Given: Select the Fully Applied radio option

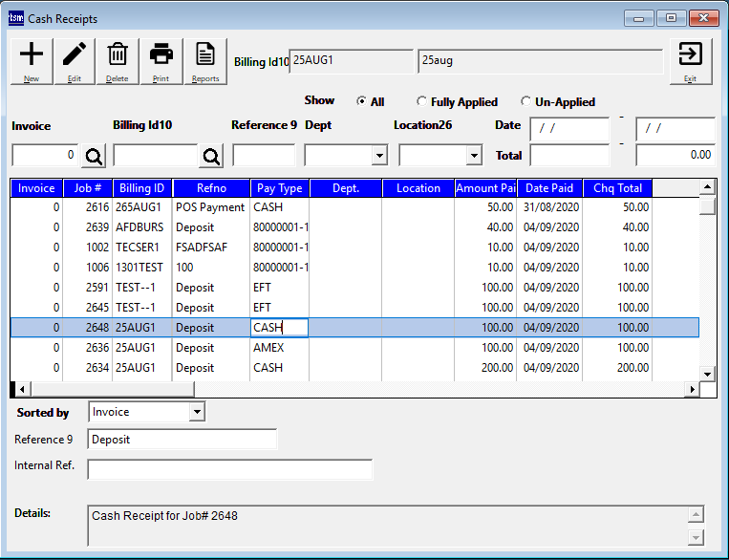Looking at the screenshot, I should pyautogui.click(x=422, y=101).
